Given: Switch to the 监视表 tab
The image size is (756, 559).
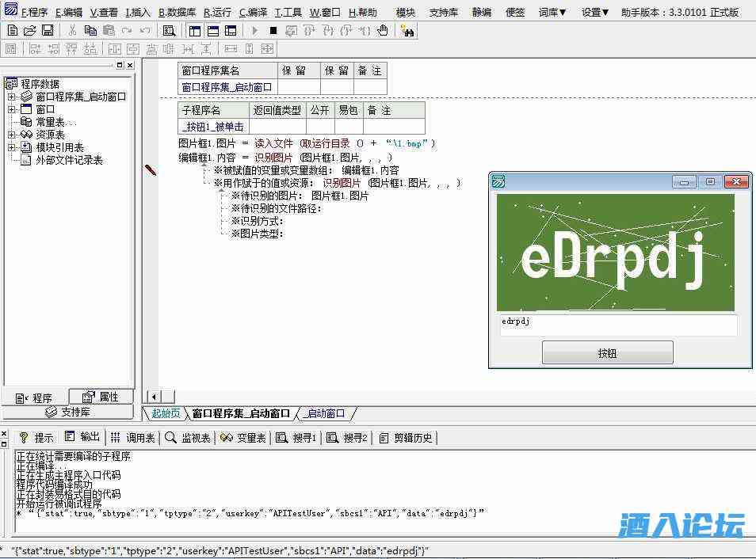Looking at the screenshot, I should click(x=189, y=438).
